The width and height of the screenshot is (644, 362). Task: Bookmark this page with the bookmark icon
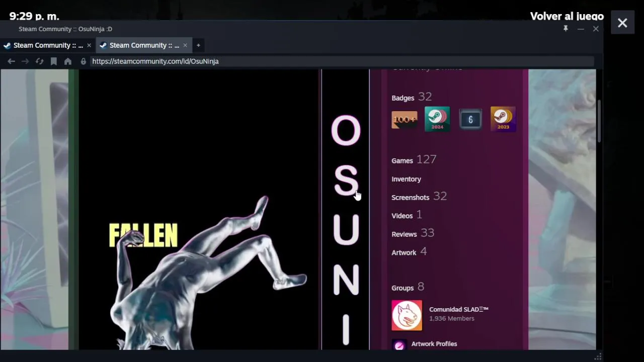click(x=53, y=61)
